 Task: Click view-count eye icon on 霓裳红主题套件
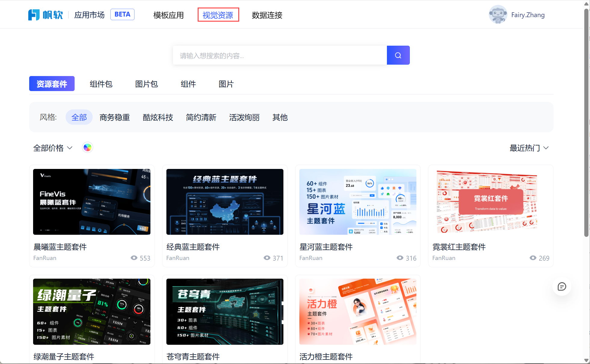pyautogui.click(x=533, y=258)
